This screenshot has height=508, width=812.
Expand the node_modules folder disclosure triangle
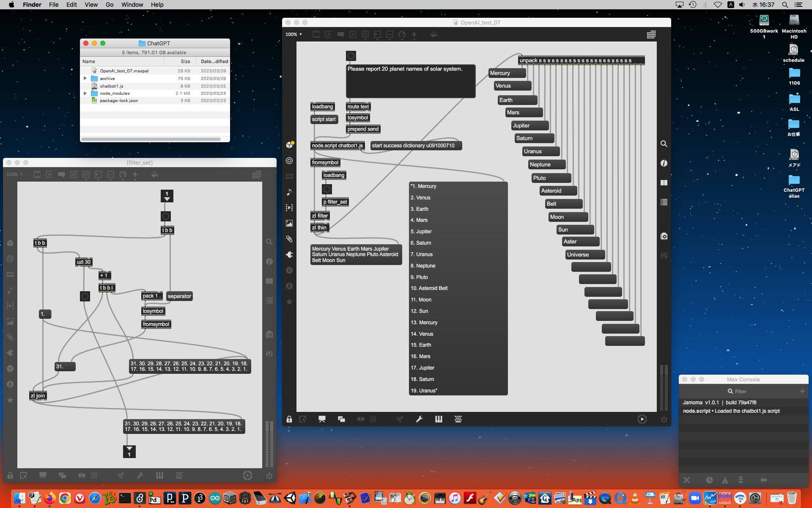coord(85,93)
